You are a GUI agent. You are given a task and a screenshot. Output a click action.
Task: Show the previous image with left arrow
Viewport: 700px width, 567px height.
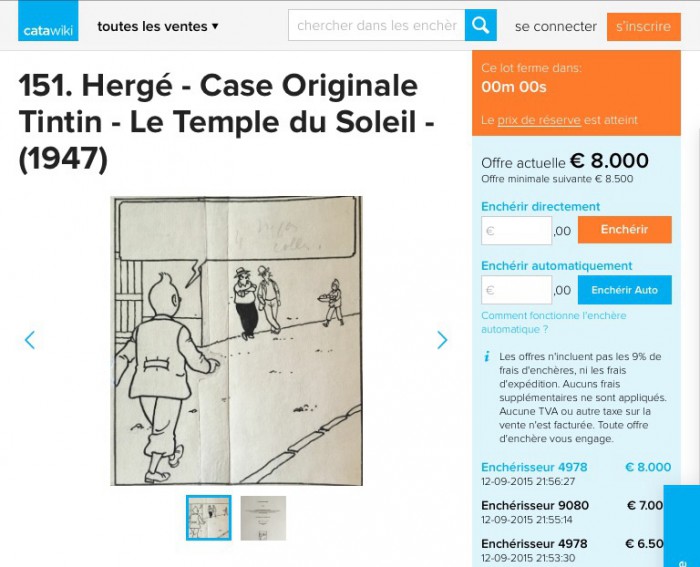pos(30,340)
